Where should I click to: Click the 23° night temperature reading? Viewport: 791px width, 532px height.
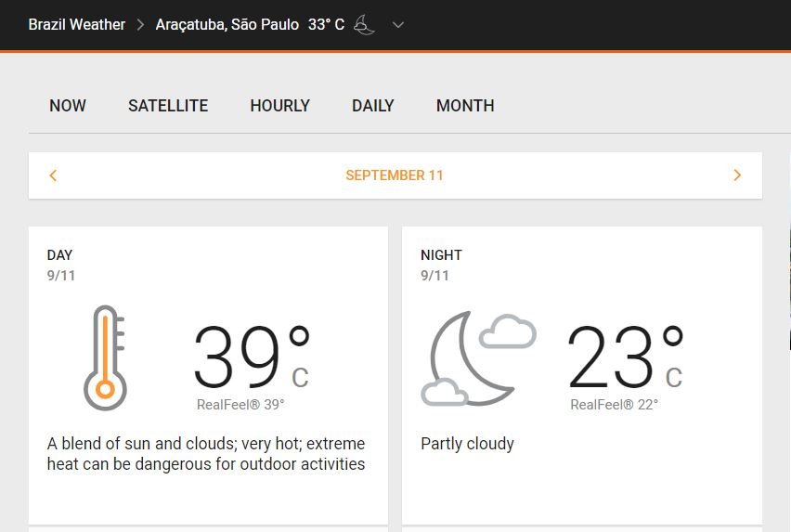[x=626, y=357]
